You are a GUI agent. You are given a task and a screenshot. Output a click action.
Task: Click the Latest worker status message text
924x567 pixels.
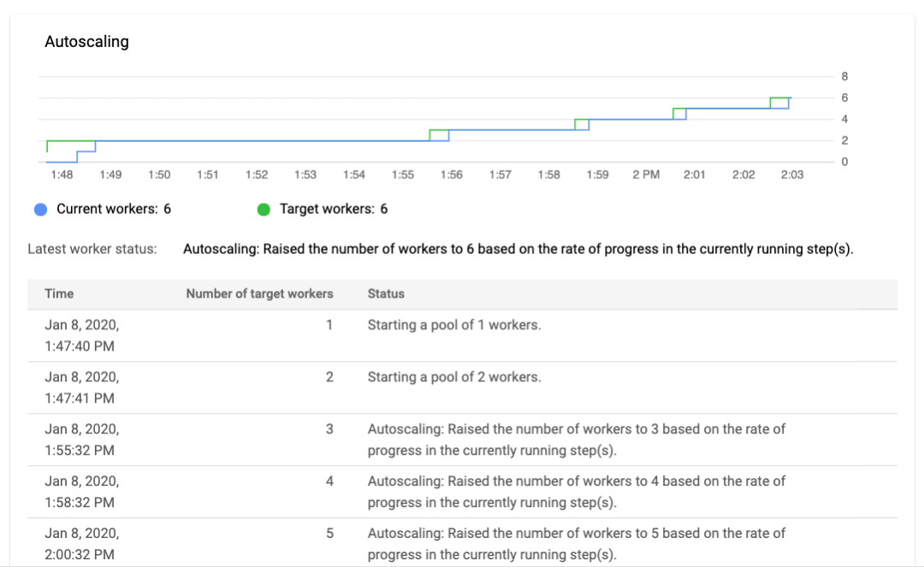coord(518,250)
